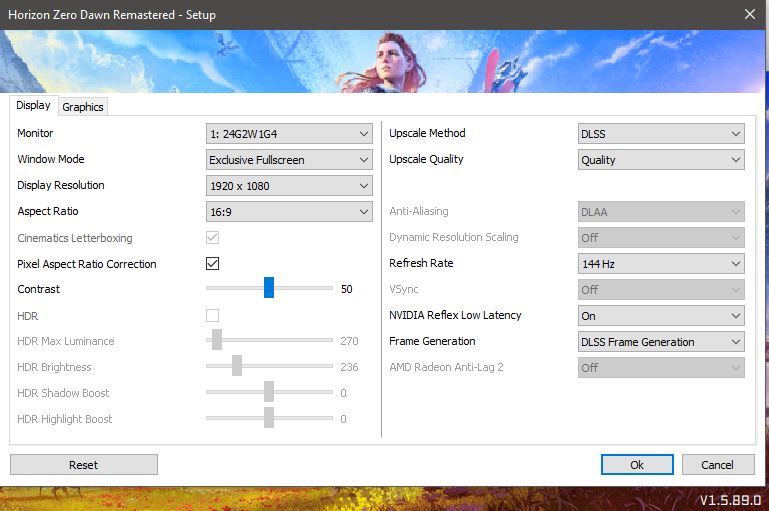Click the Cancel button
Image resolution: width=769 pixels, height=511 pixels.
pyautogui.click(x=718, y=464)
